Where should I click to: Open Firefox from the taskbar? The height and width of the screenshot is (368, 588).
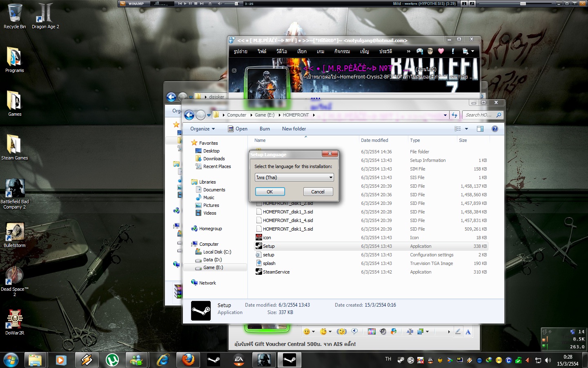[188, 360]
